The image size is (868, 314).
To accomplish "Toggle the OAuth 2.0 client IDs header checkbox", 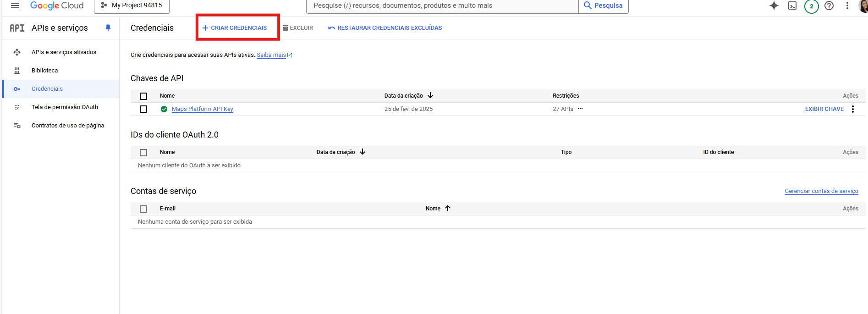I will click(143, 153).
